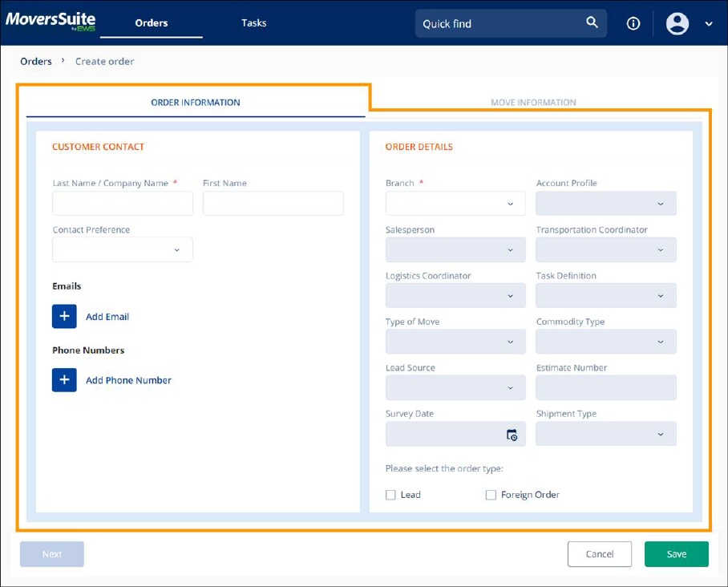This screenshot has height=587, width=728.
Task: Expand the chevron next to the user avatar
Action: (708, 24)
